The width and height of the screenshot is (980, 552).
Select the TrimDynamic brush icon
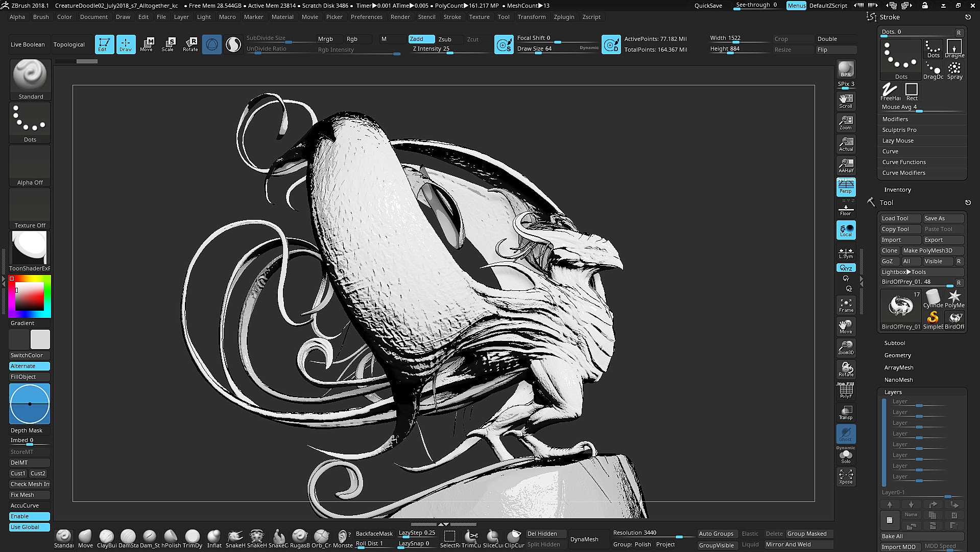point(193,539)
